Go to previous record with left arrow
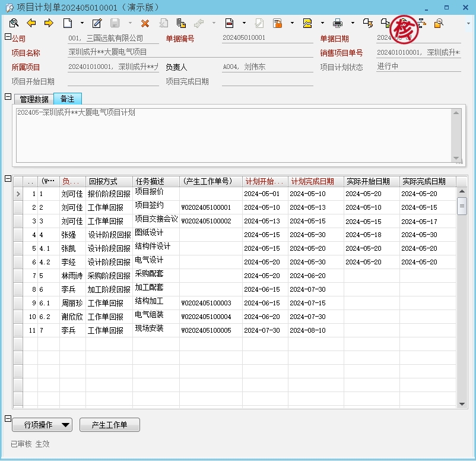The height and width of the screenshot is (461, 476). coord(31,23)
